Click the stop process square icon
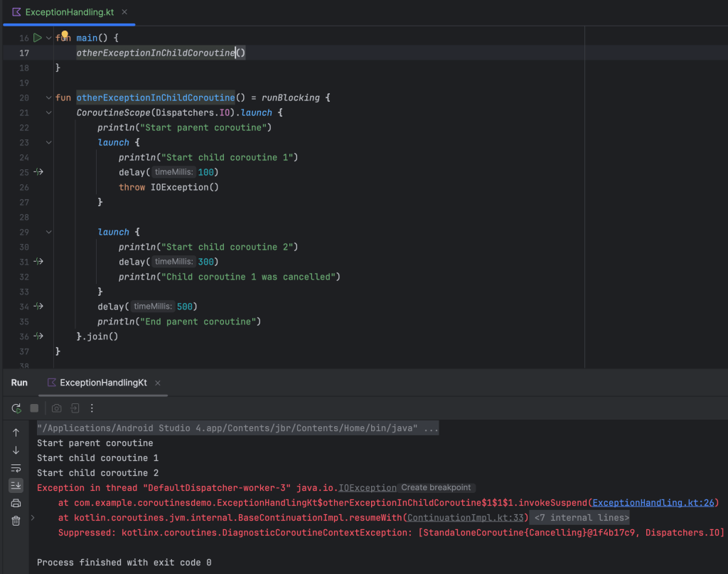 tap(34, 408)
